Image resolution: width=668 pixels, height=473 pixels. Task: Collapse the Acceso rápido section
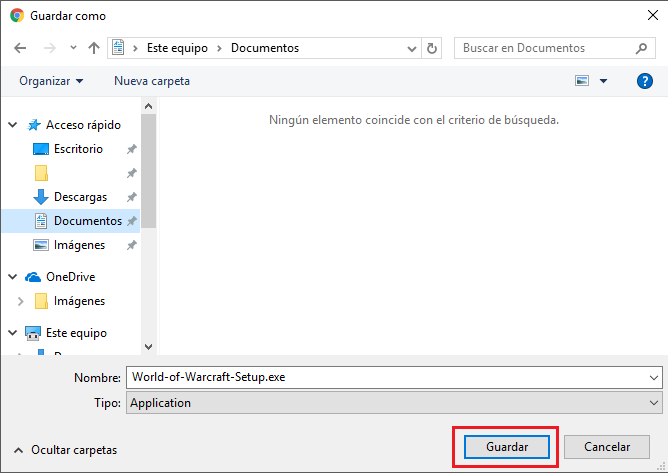[13, 125]
